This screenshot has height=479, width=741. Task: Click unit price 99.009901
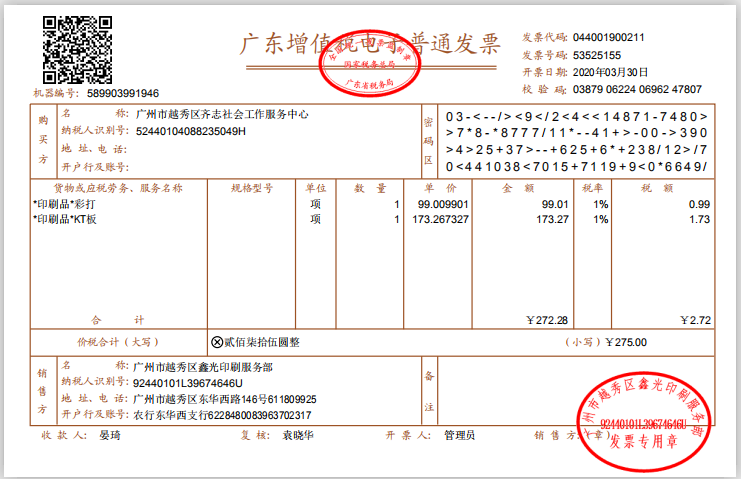(x=443, y=204)
